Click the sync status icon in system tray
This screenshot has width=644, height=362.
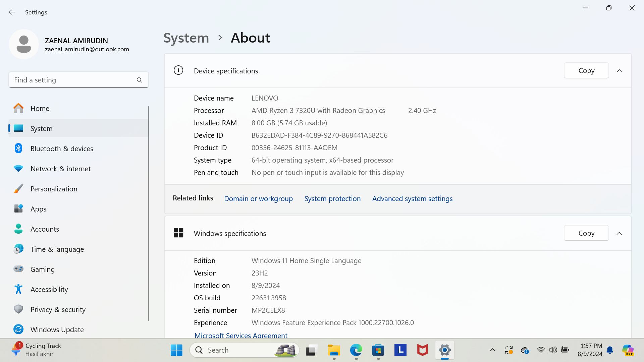509,350
